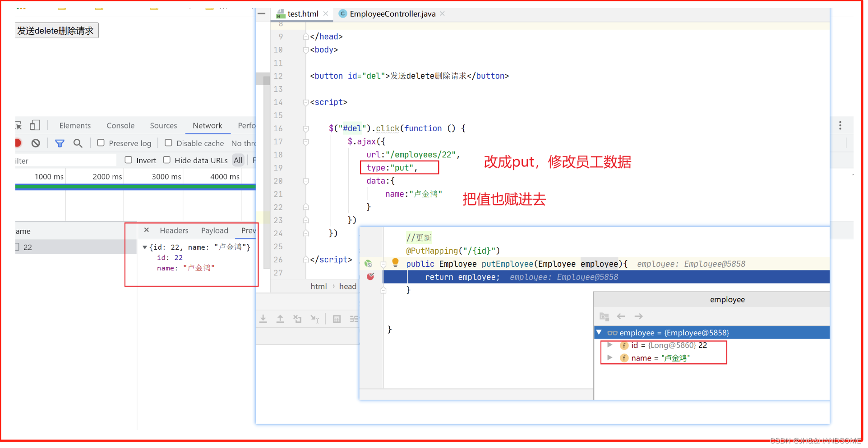This screenshot has width=868, height=448.
Task: Switch to the EmployeeController.java editor tab
Action: coord(392,14)
